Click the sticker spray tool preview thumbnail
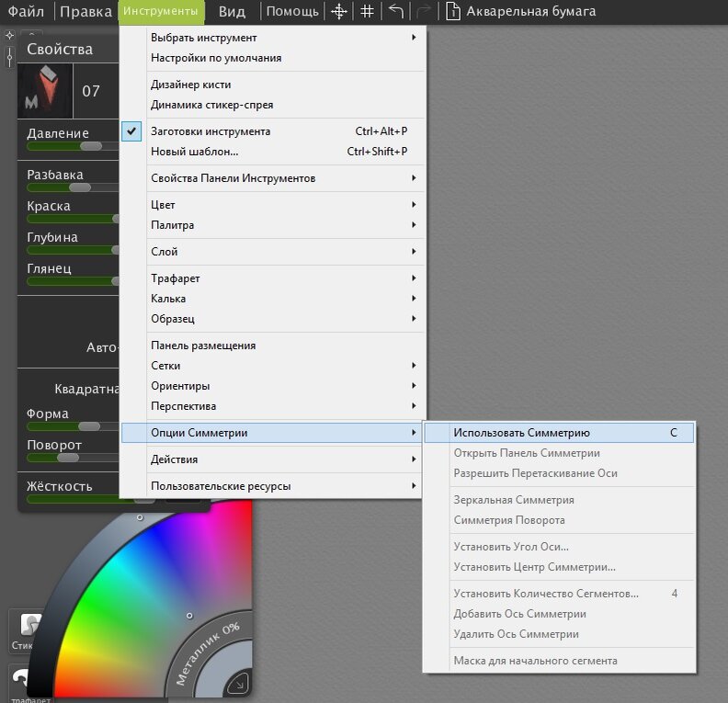The height and width of the screenshot is (703, 728). [x=45, y=91]
